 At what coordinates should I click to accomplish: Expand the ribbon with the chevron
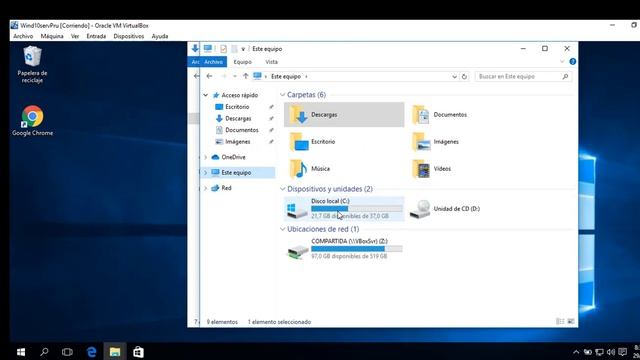pyautogui.click(x=562, y=62)
